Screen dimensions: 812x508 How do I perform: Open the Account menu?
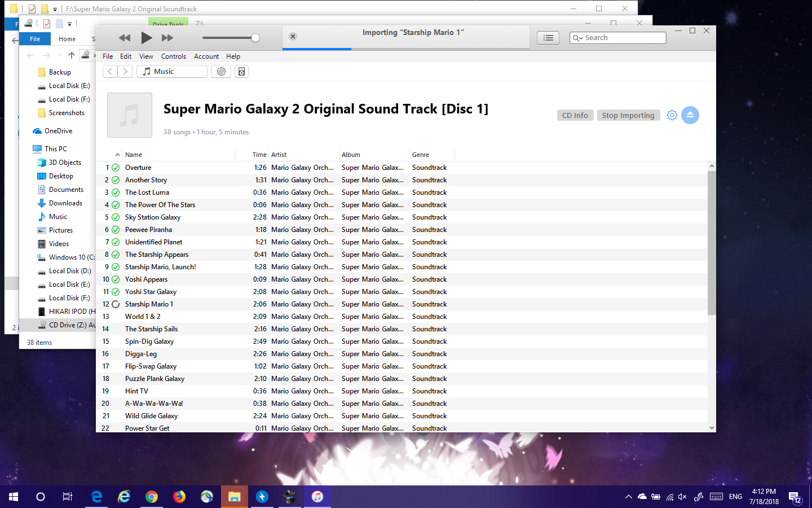206,56
